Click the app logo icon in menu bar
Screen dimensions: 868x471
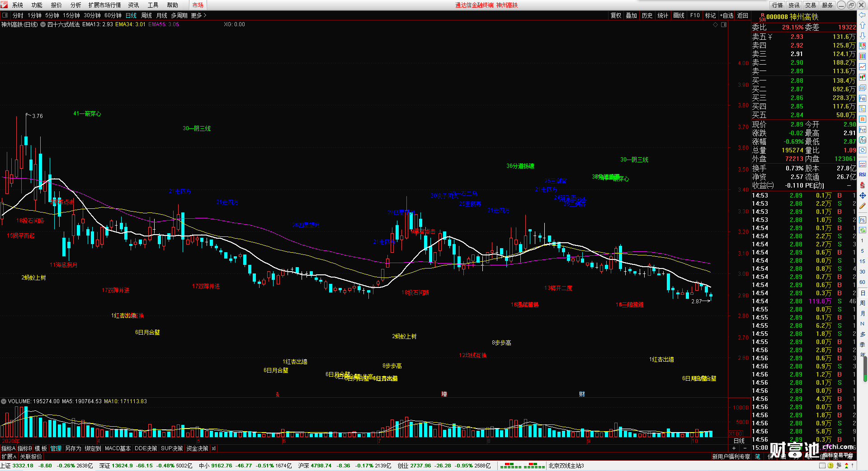pyautogui.click(x=4, y=5)
